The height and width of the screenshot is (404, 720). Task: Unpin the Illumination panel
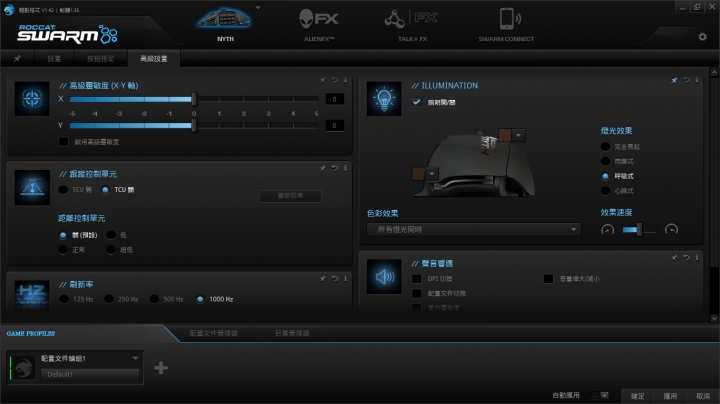pos(674,80)
